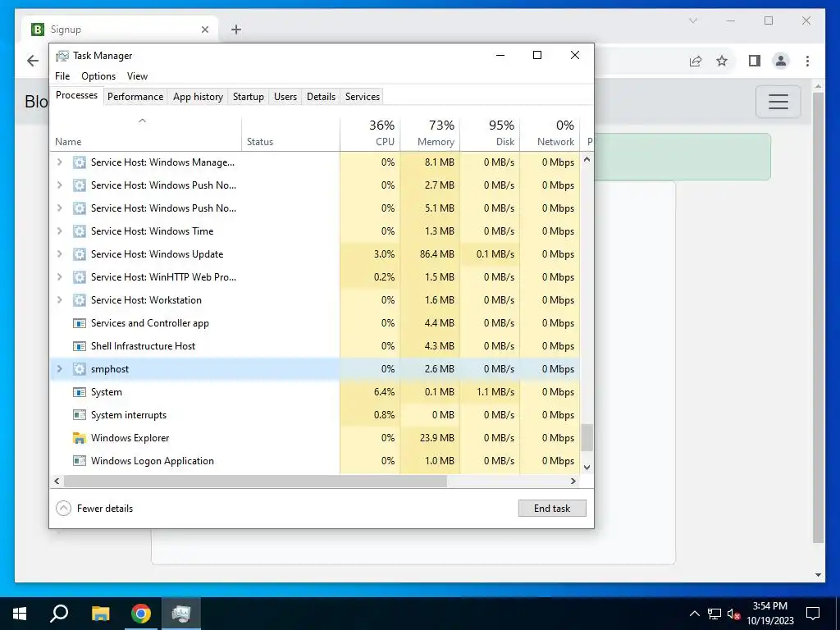Screen dimensions: 840x630
Task: Click the End task button
Action: 552,509
